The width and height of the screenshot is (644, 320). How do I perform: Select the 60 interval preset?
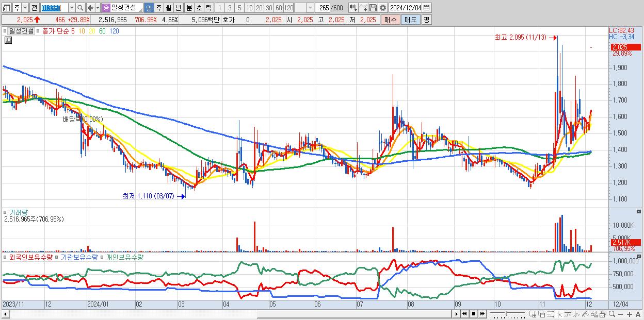click(278, 8)
